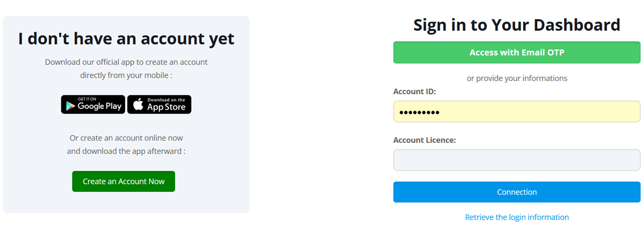
Task: Click the Apple logo on the App Store badge
Action: coord(138,105)
